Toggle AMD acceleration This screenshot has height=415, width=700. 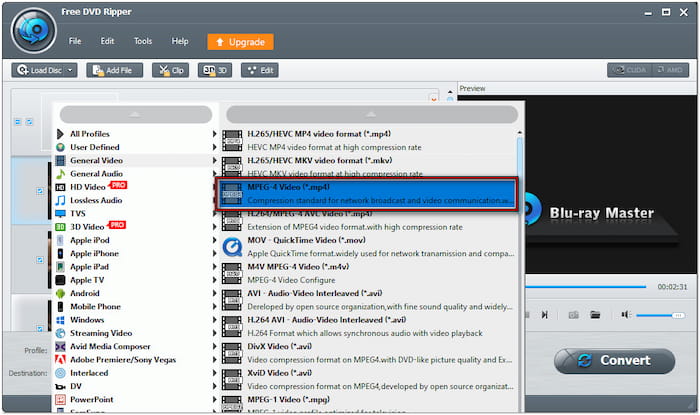click(x=670, y=70)
